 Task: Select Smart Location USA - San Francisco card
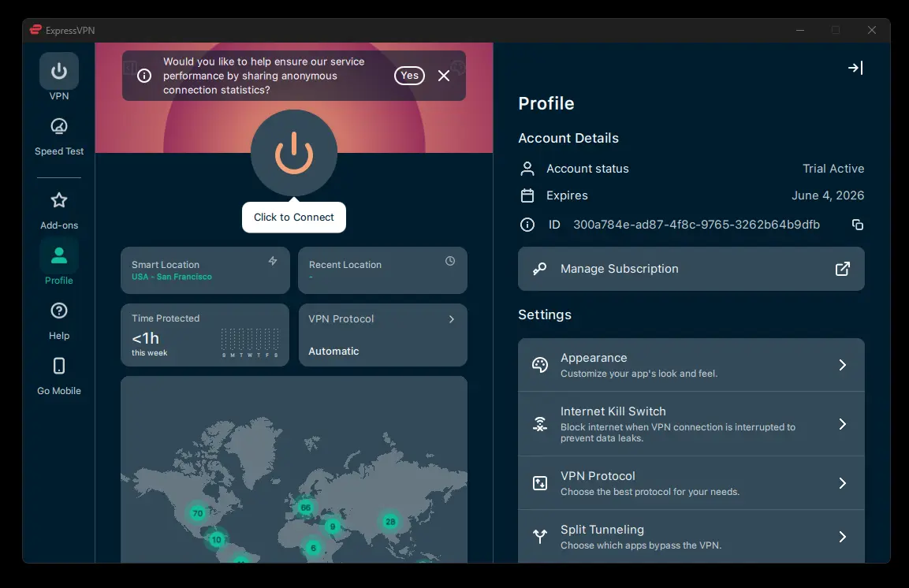click(205, 270)
